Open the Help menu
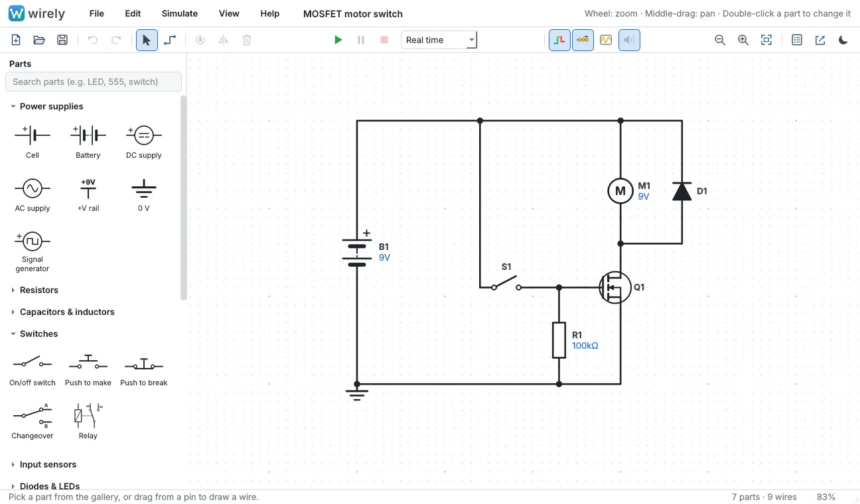This screenshot has width=860, height=504. (x=270, y=13)
